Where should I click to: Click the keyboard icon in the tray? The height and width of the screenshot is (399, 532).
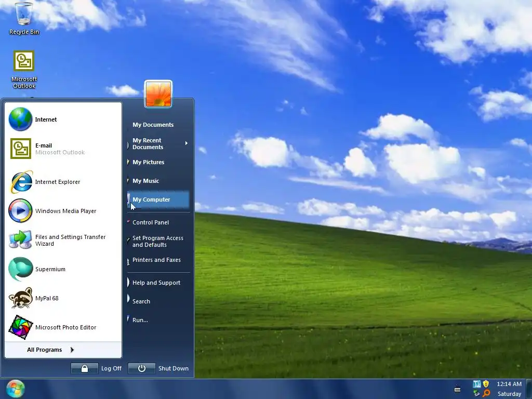coord(457,389)
